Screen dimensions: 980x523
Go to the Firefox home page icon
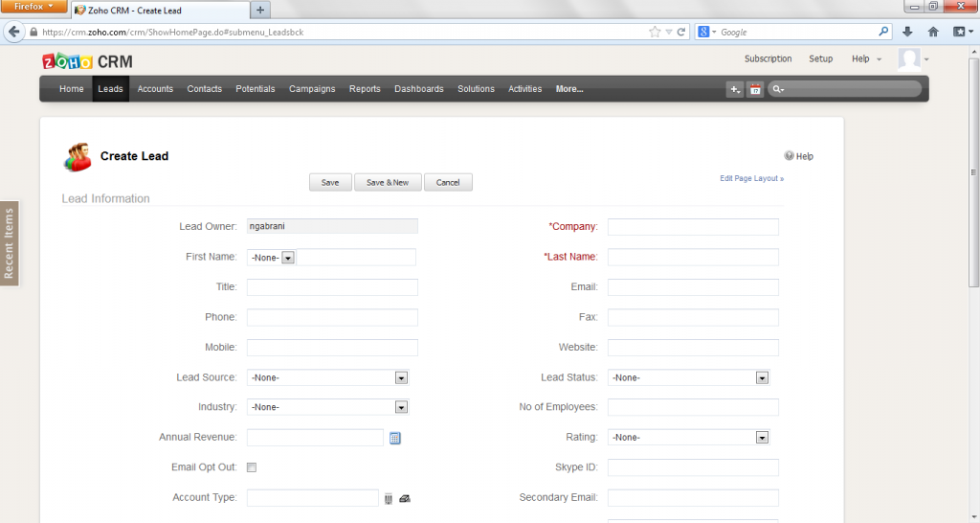coord(933,32)
